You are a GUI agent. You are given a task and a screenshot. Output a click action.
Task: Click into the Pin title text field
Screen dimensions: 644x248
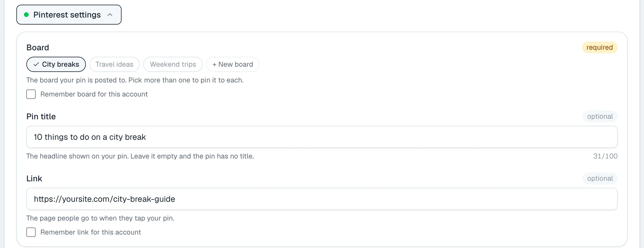coord(322,137)
